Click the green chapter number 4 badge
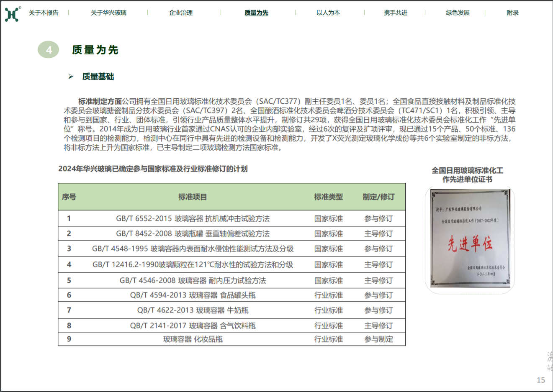This screenshot has height=392, width=553. point(49,50)
